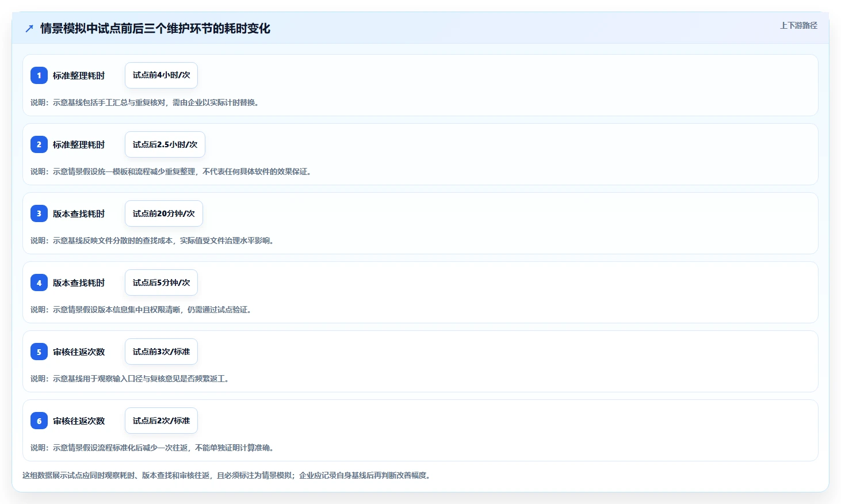
Task: Click the note about 流程标准化后减少一次往返
Action: [x=153, y=448]
